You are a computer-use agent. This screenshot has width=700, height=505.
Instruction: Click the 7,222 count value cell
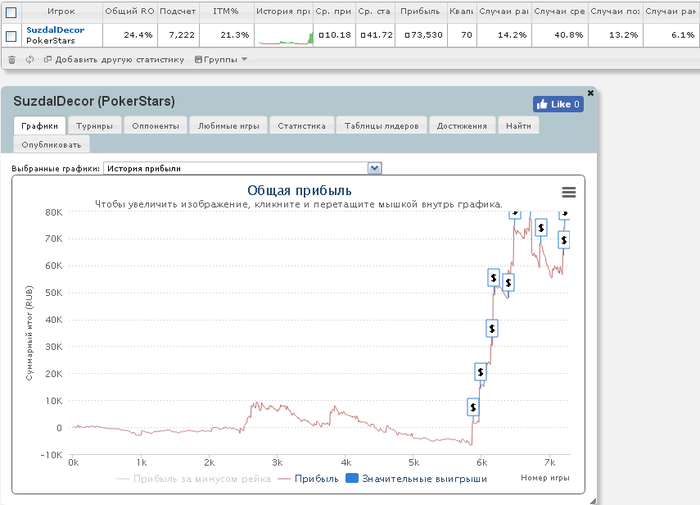tap(178, 35)
